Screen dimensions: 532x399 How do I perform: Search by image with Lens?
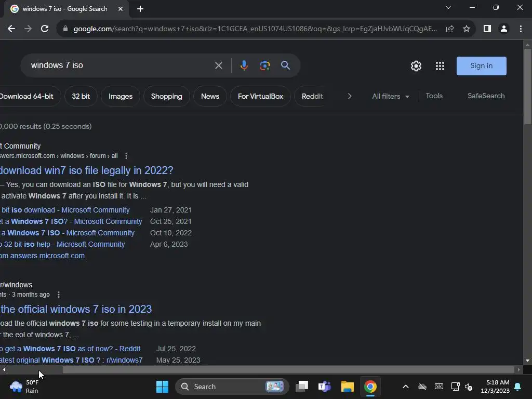pos(264,65)
